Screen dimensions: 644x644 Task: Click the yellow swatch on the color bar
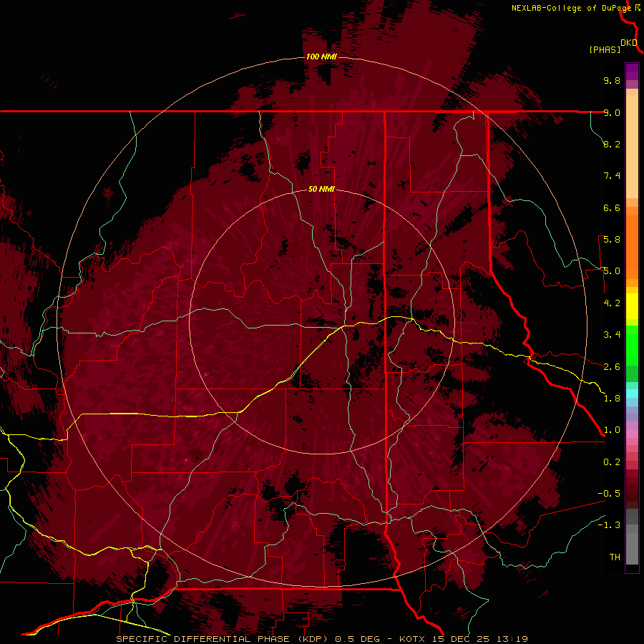[632, 306]
